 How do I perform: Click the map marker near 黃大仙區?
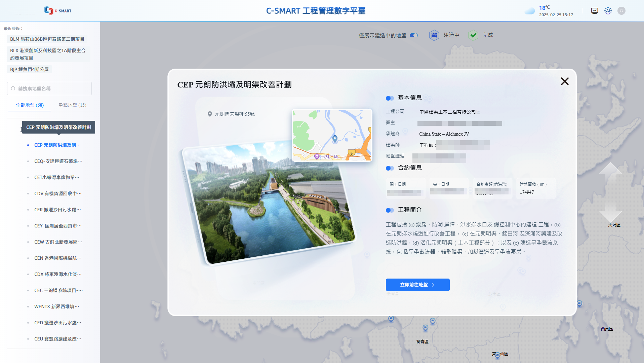[x=497, y=355]
